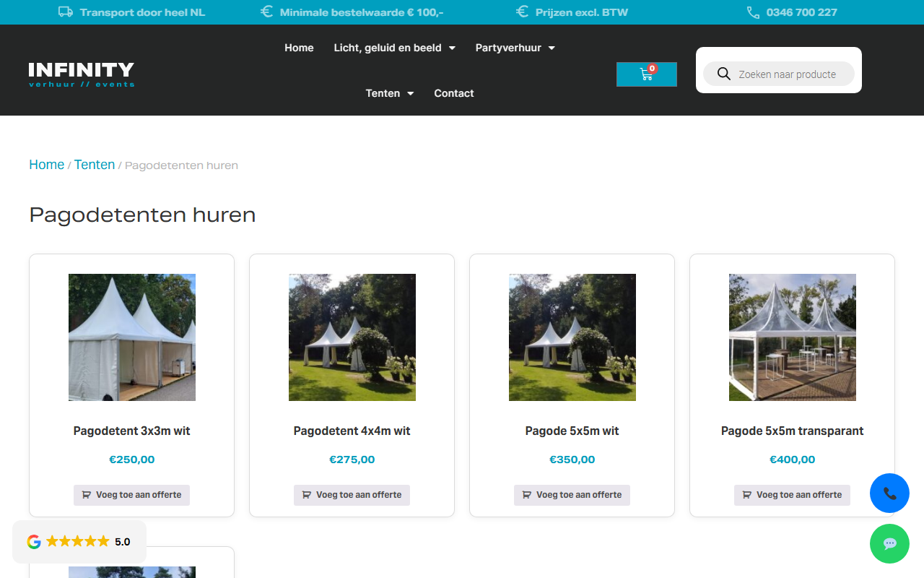Click the euro icon beside Minimale bestelwaarde
The width and height of the screenshot is (924, 578).
[266, 12]
